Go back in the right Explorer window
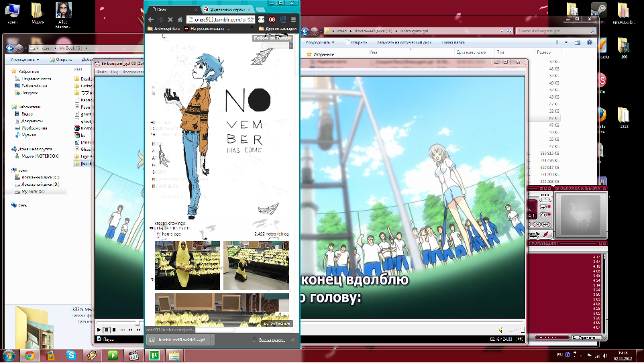This screenshot has height=363, width=644. point(305,32)
